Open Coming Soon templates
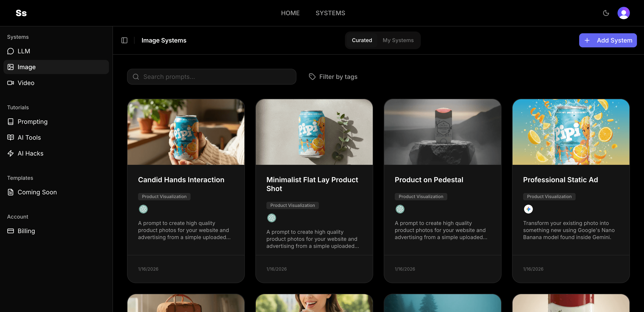 [37, 192]
